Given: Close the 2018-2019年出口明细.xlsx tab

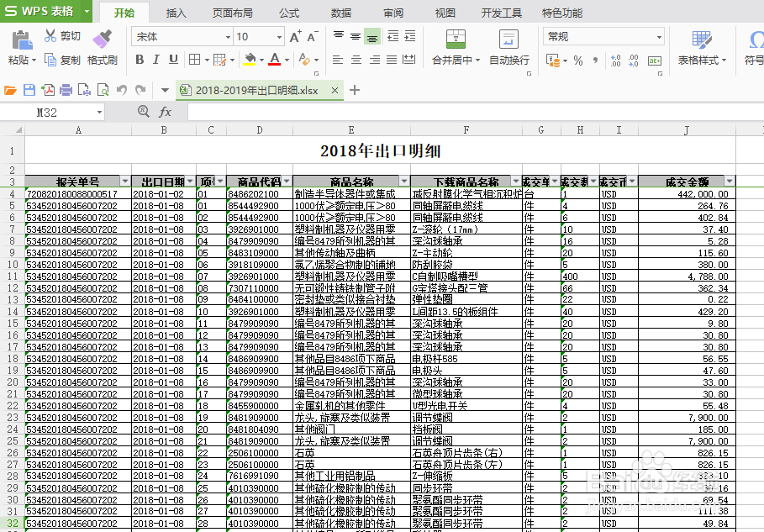Looking at the screenshot, I should (335, 90).
